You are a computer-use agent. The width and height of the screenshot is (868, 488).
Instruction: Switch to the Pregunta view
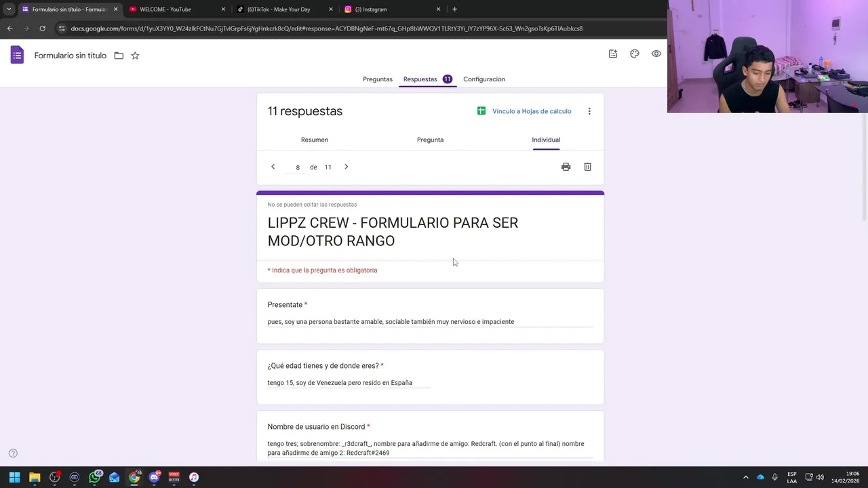[x=430, y=140]
